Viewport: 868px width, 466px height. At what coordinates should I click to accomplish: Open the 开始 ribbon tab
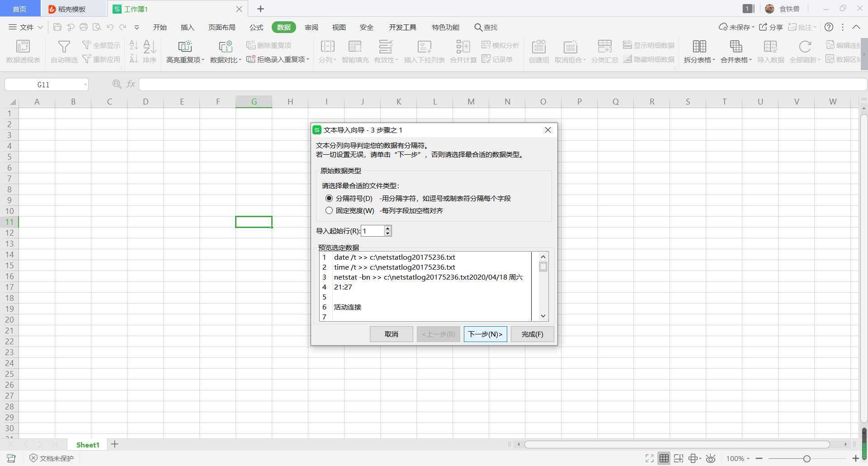tap(160, 27)
